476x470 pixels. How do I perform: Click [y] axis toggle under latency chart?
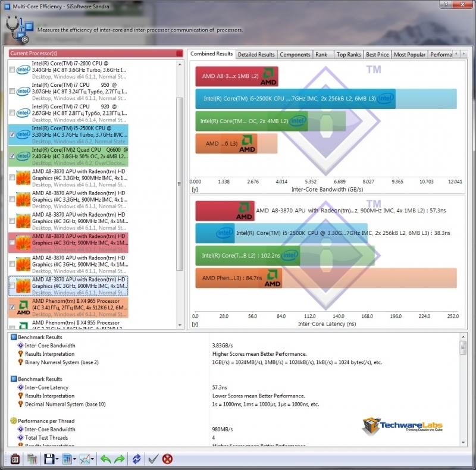click(x=195, y=324)
